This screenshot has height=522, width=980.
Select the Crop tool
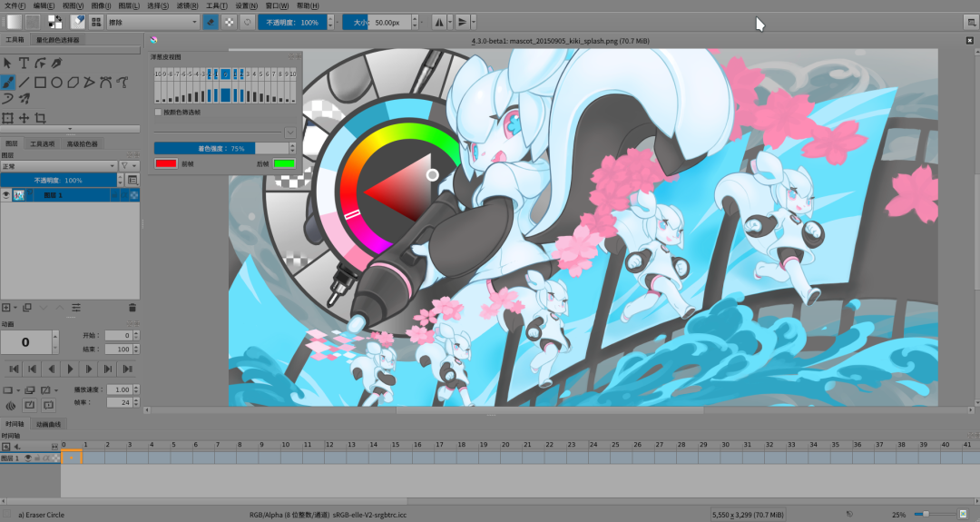[x=40, y=117]
